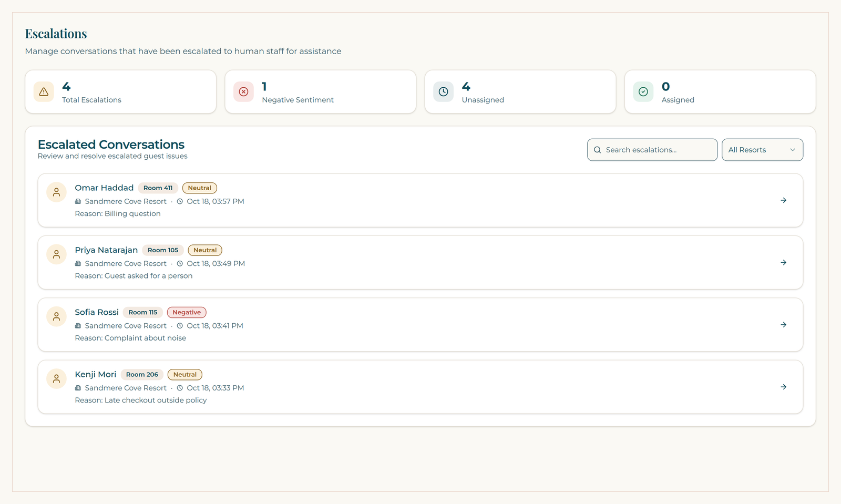Viewport: 841px width, 504px height.
Task: Click the building icon in Priya Natarajan's row
Action: click(78, 263)
